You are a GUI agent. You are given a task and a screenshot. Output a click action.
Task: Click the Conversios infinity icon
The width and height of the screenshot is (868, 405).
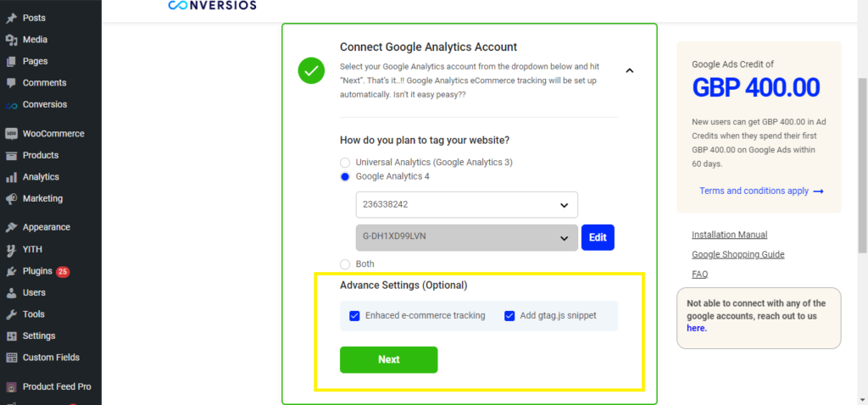11,104
